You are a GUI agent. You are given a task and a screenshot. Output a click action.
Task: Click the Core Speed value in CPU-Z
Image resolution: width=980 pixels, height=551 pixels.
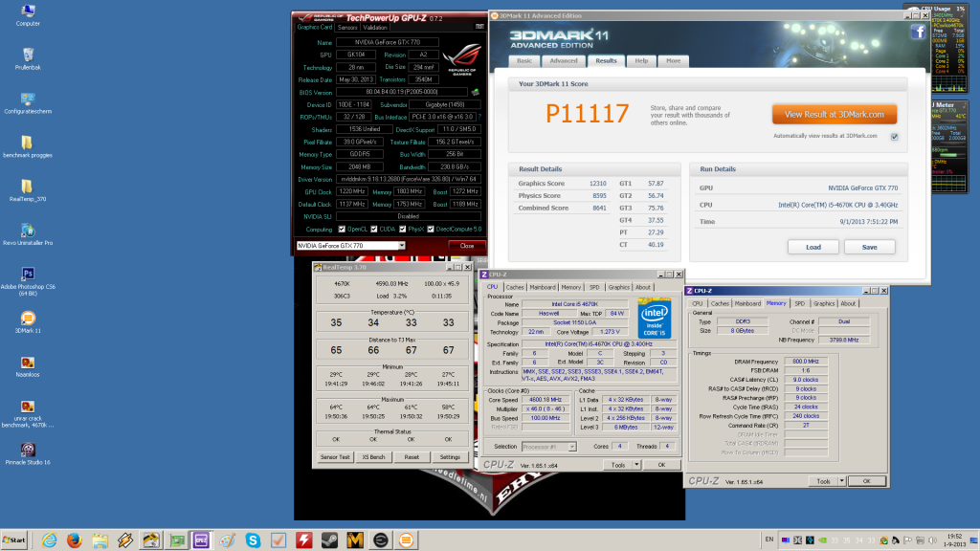point(545,400)
